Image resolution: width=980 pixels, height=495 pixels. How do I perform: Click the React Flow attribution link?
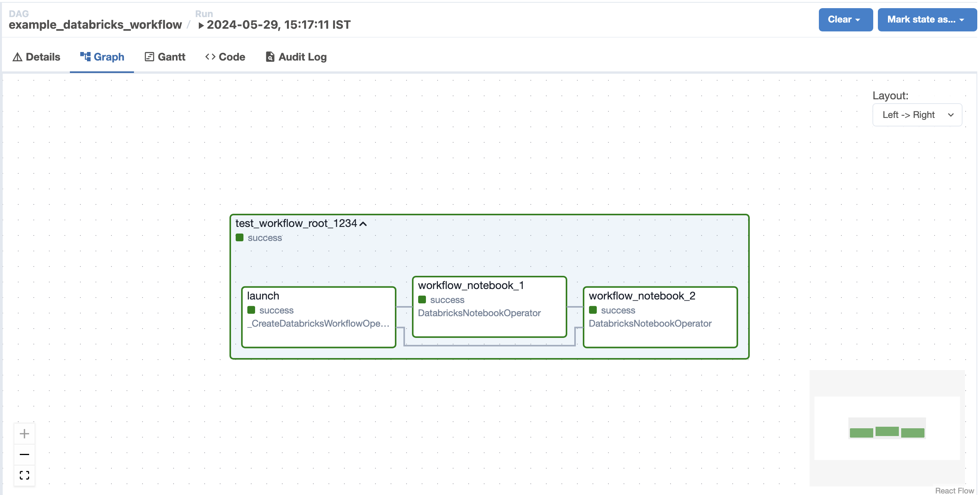[954, 490]
